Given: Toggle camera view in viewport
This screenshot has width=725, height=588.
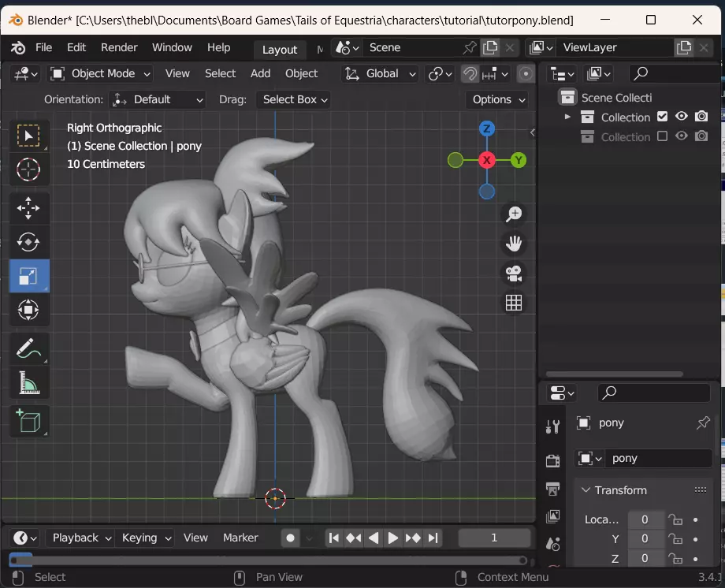Looking at the screenshot, I should point(514,273).
